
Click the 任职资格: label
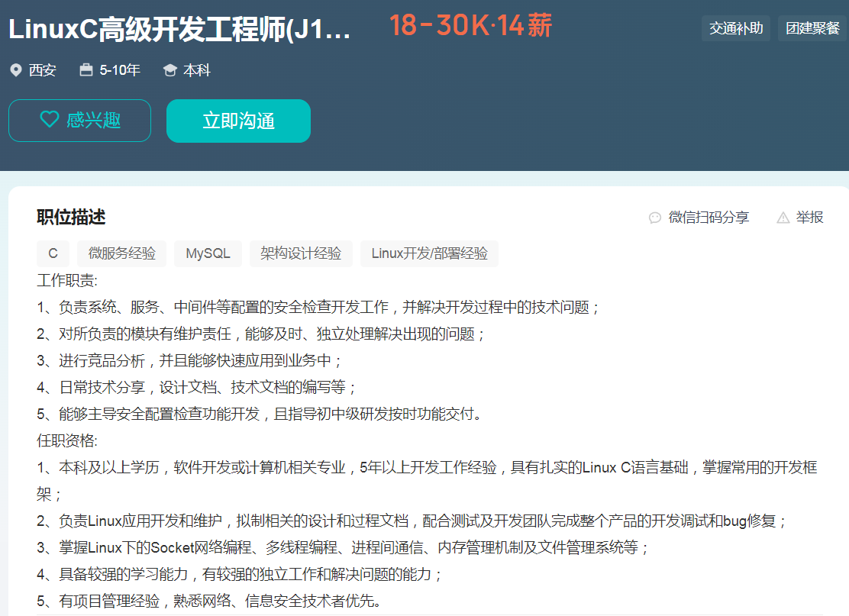[x=67, y=440]
